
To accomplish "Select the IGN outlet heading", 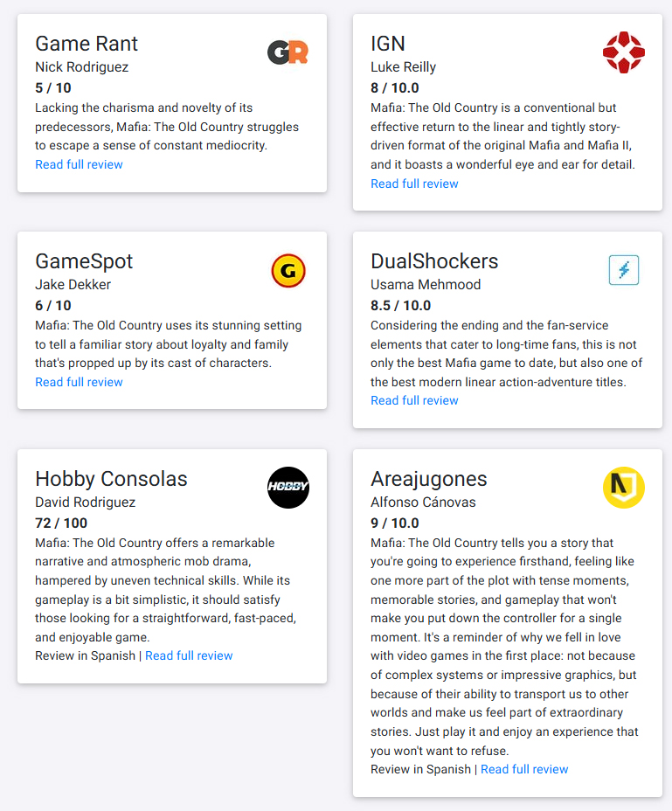I will coord(388,44).
